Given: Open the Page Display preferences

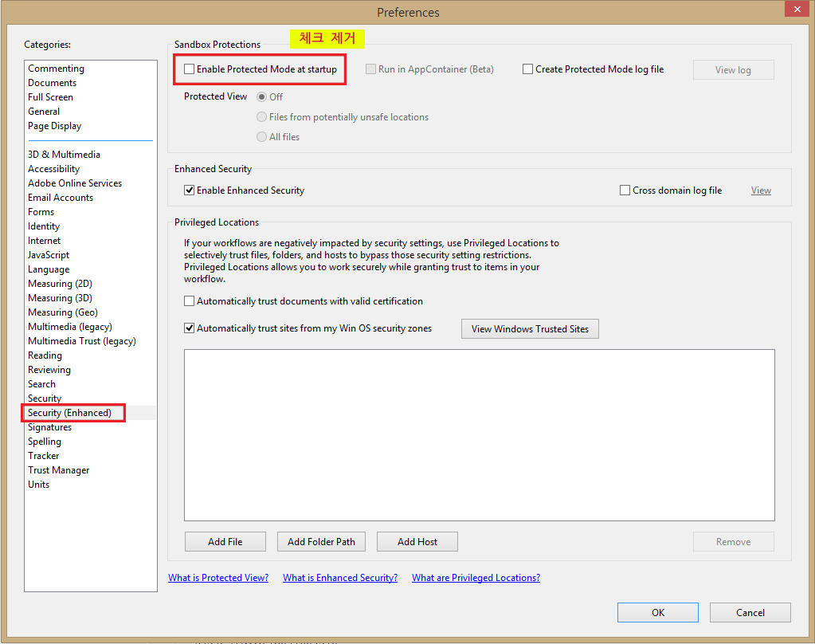Looking at the screenshot, I should pos(54,125).
